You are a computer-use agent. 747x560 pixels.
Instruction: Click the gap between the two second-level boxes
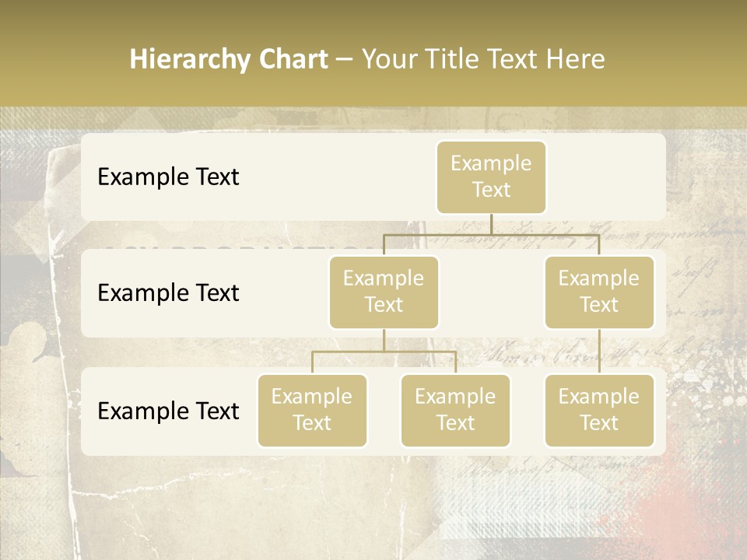pyautogui.click(x=491, y=293)
